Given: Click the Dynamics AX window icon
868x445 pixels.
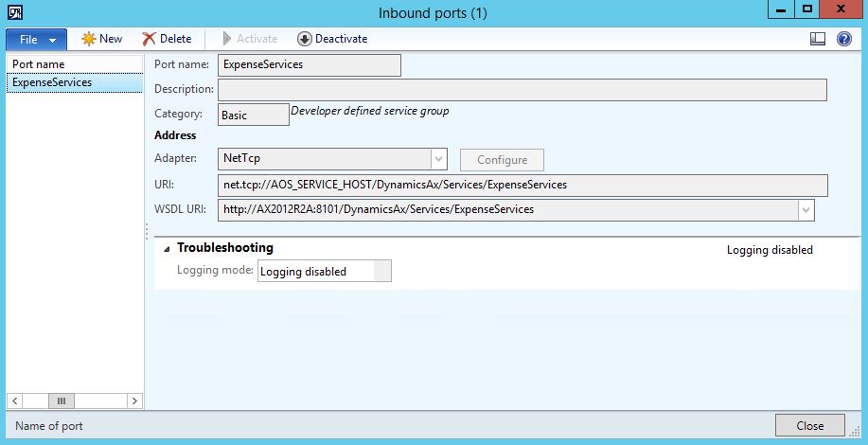Looking at the screenshot, I should point(15,11).
